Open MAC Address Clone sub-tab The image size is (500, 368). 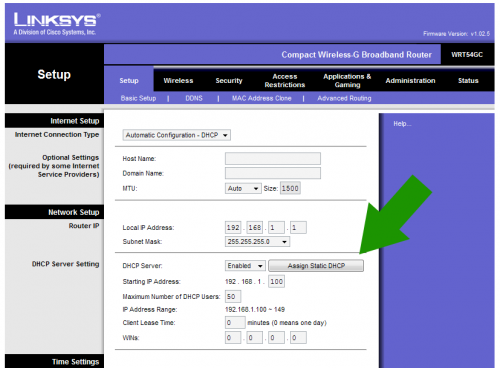pos(261,98)
